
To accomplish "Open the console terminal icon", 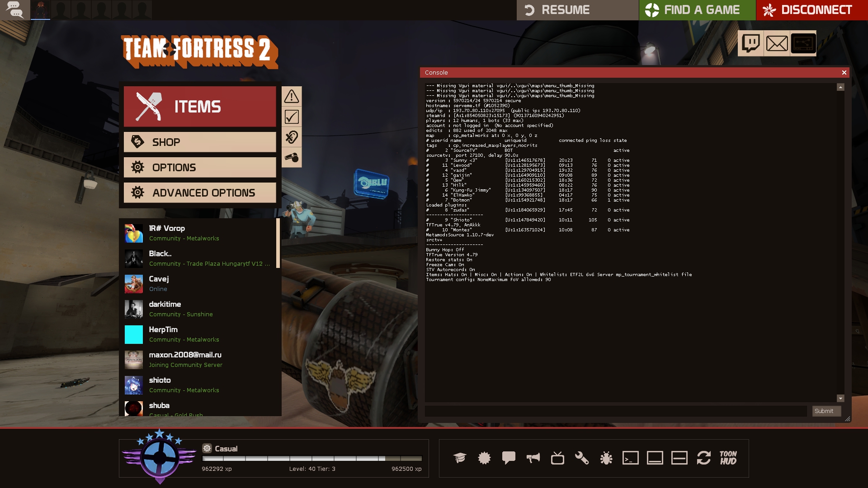I will (x=631, y=458).
